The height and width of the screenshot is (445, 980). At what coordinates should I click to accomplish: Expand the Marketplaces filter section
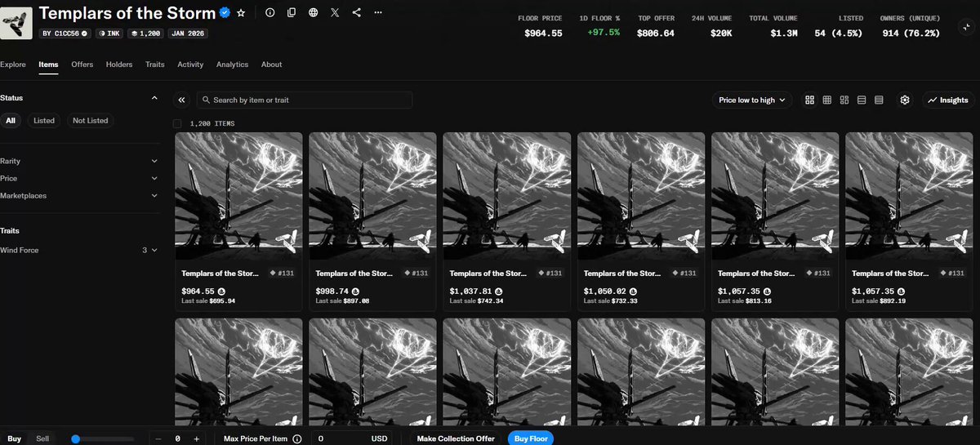[x=79, y=196]
